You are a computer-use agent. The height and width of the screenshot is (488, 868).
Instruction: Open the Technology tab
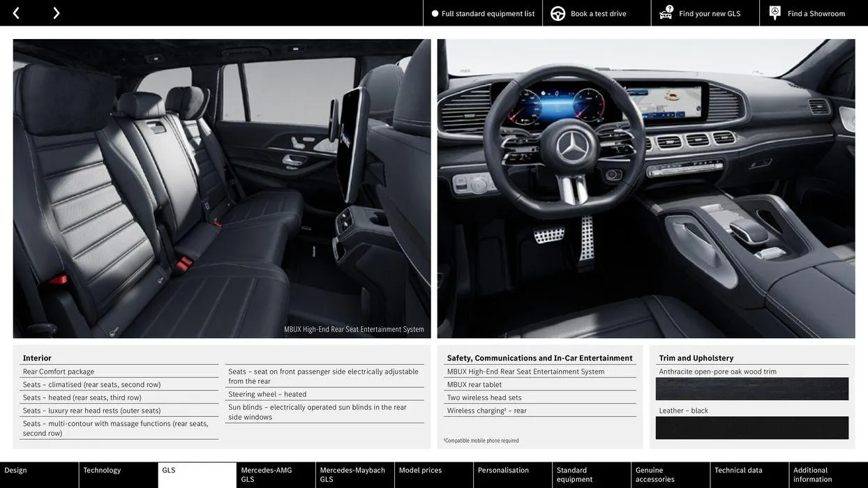click(102, 469)
